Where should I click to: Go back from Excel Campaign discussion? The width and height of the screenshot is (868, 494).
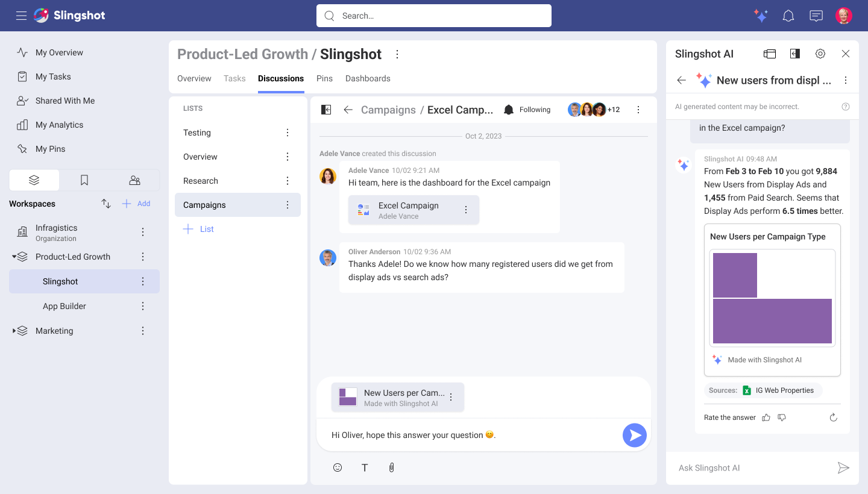pyautogui.click(x=348, y=110)
